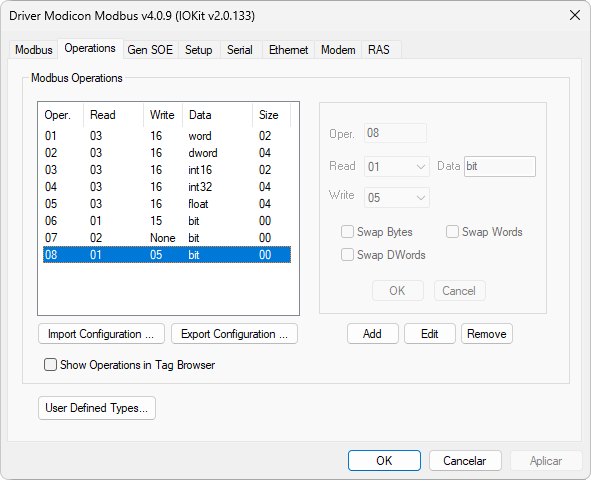Edit the selected operation
Viewport: 591px width, 480px height.
[x=430, y=334]
